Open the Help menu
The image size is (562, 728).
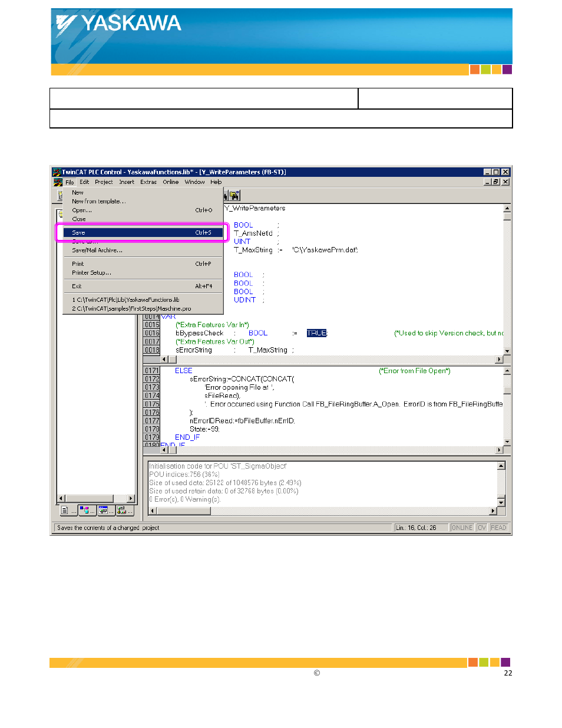216,182
